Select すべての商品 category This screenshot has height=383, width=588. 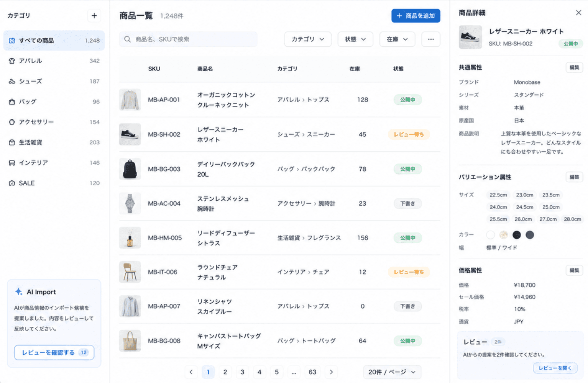click(54, 41)
